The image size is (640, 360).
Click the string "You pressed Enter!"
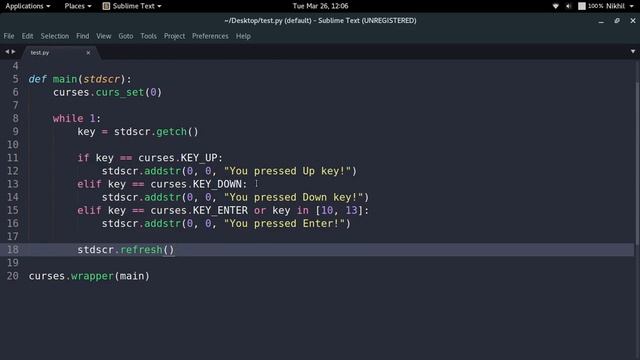284,223
